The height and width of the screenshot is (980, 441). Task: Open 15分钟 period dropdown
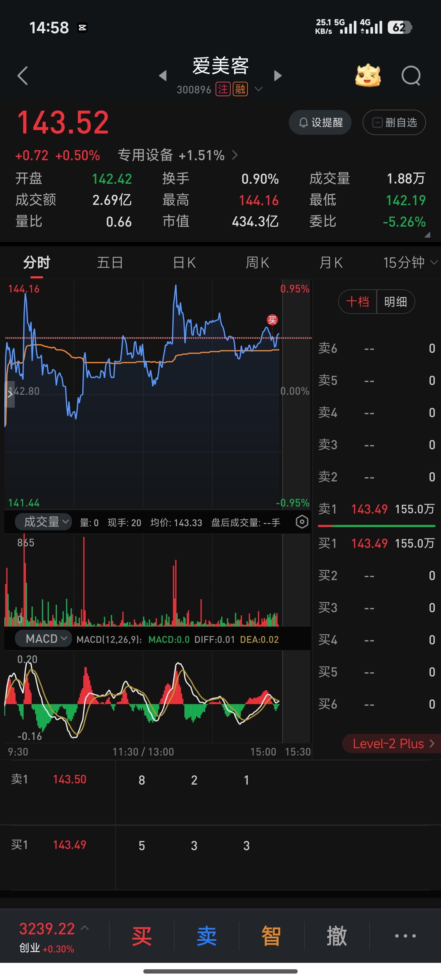(x=410, y=262)
